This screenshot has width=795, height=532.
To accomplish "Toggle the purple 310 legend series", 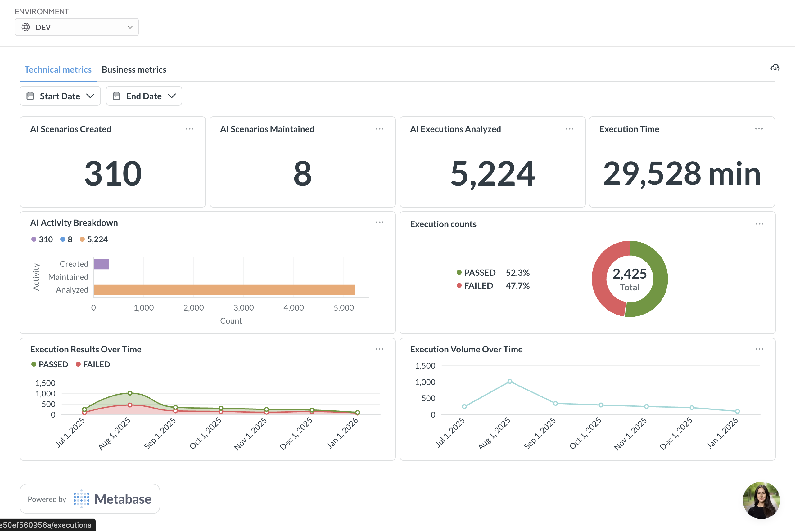I will [x=42, y=239].
